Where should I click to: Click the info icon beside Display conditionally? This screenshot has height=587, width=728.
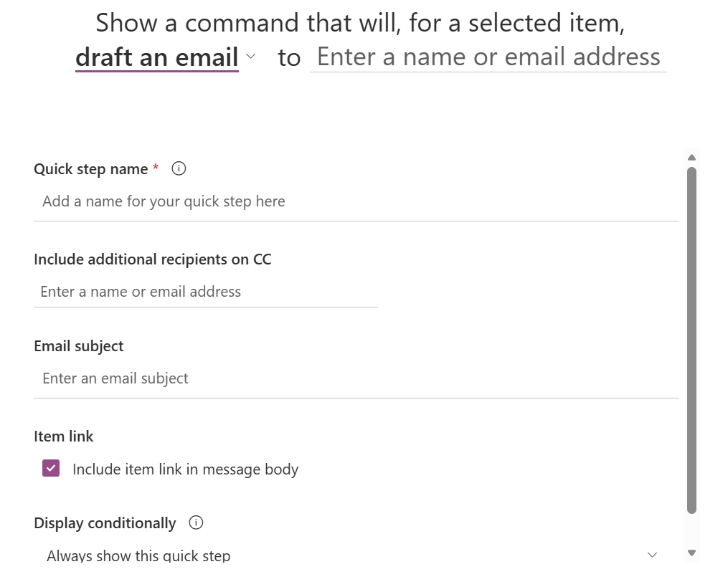(196, 523)
